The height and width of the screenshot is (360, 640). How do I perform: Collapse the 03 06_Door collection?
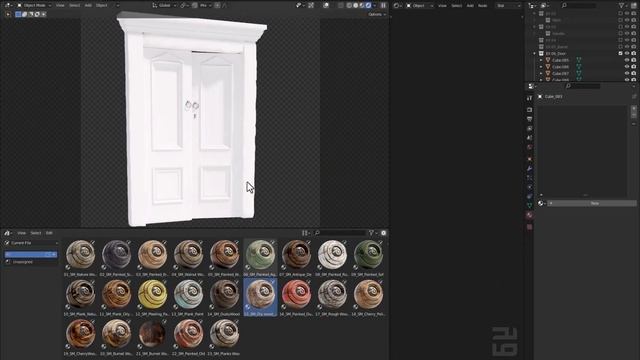[534, 53]
